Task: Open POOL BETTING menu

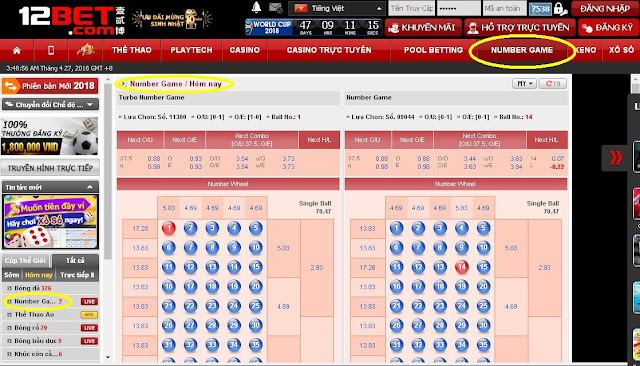Action: pos(433,50)
